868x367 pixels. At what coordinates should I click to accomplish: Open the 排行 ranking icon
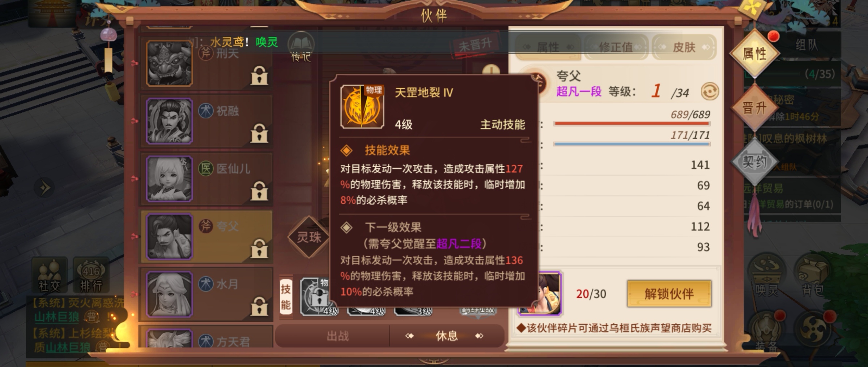(x=91, y=275)
